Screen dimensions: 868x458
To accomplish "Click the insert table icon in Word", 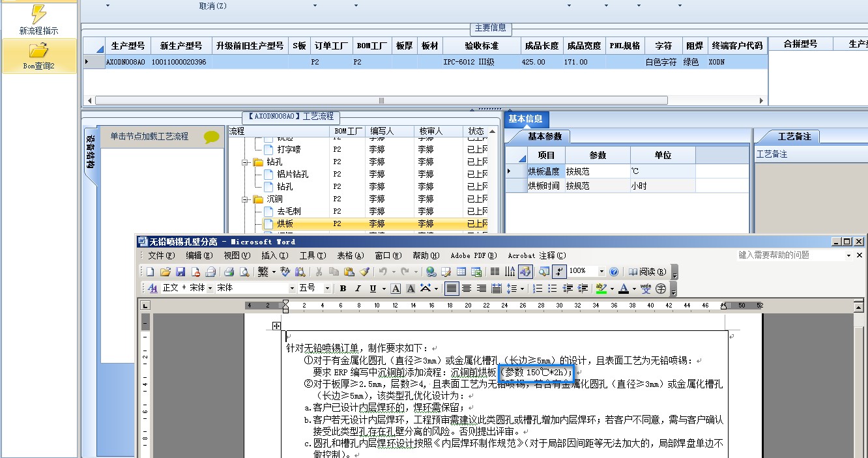I will coord(461,272).
